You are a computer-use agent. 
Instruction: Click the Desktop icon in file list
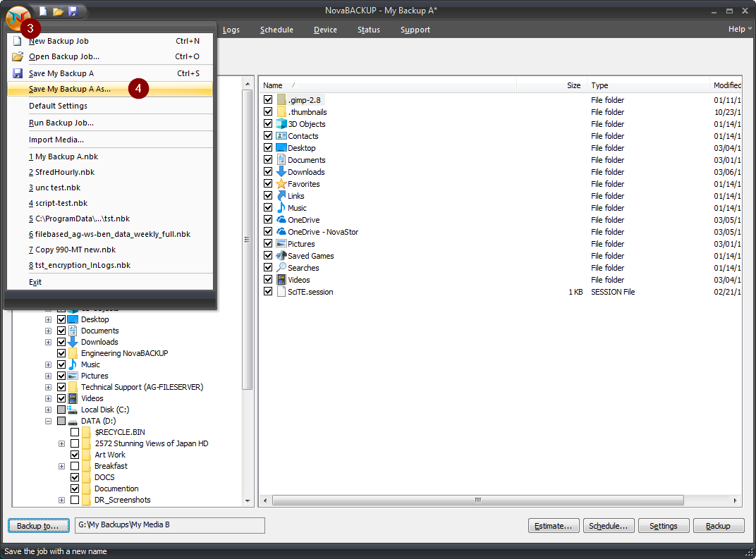point(281,147)
